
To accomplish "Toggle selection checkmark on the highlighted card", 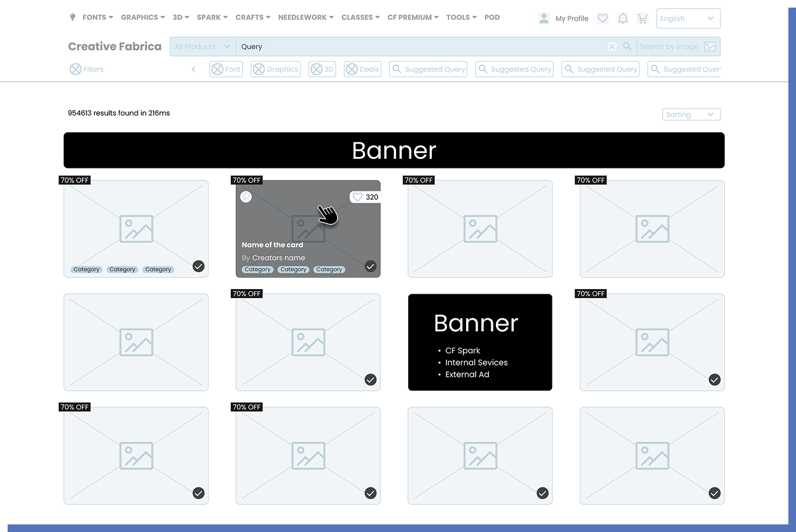I will point(371,266).
